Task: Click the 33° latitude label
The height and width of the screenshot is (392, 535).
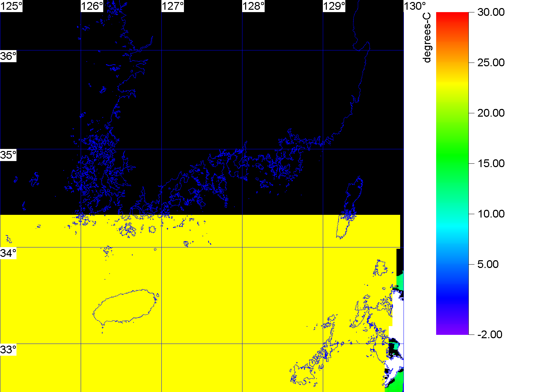Action: [8, 350]
